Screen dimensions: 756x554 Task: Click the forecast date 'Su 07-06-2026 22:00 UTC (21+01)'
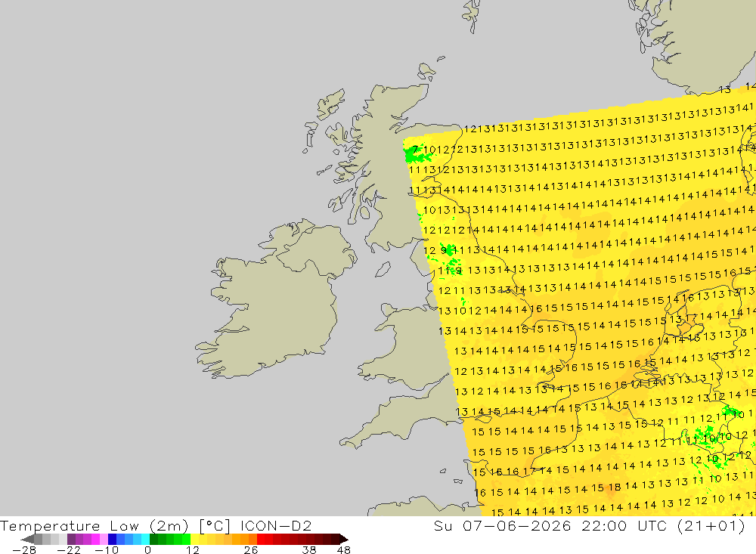[x=589, y=525]
